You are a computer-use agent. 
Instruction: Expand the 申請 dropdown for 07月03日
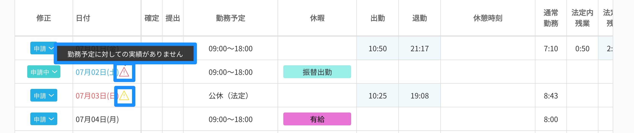point(44,96)
